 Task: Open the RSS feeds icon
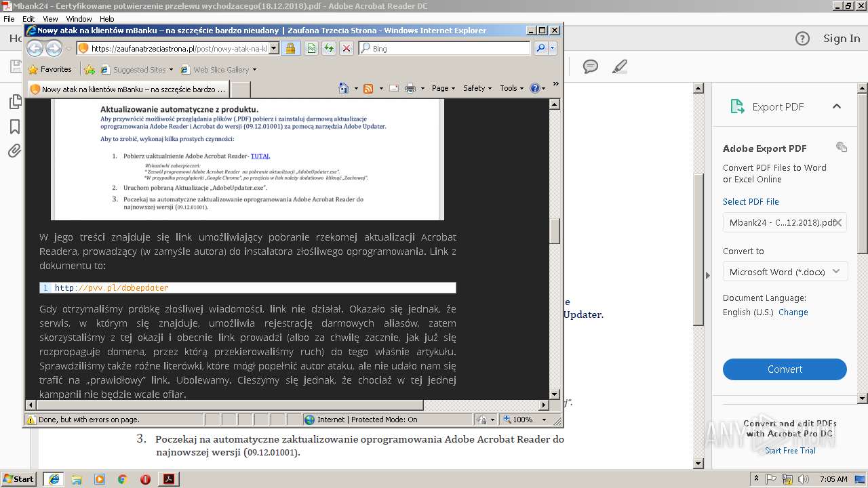[368, 88]
